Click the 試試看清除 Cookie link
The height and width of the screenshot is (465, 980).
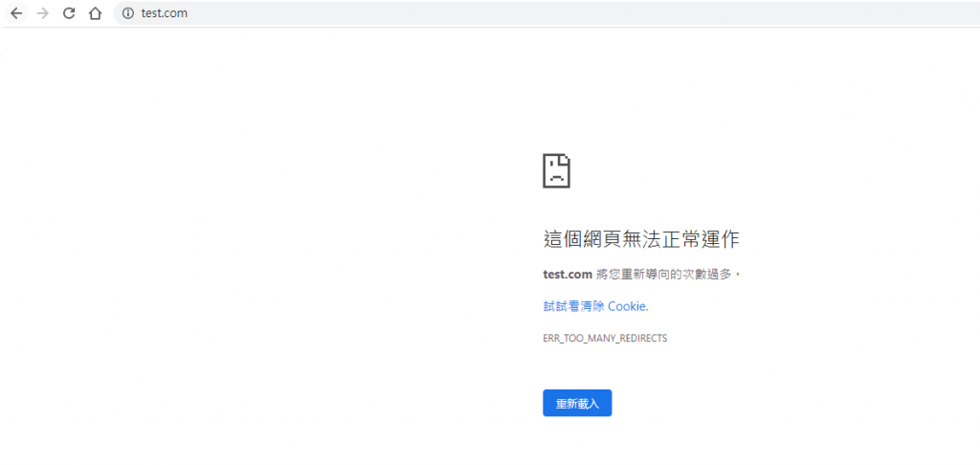pos(595,306)
